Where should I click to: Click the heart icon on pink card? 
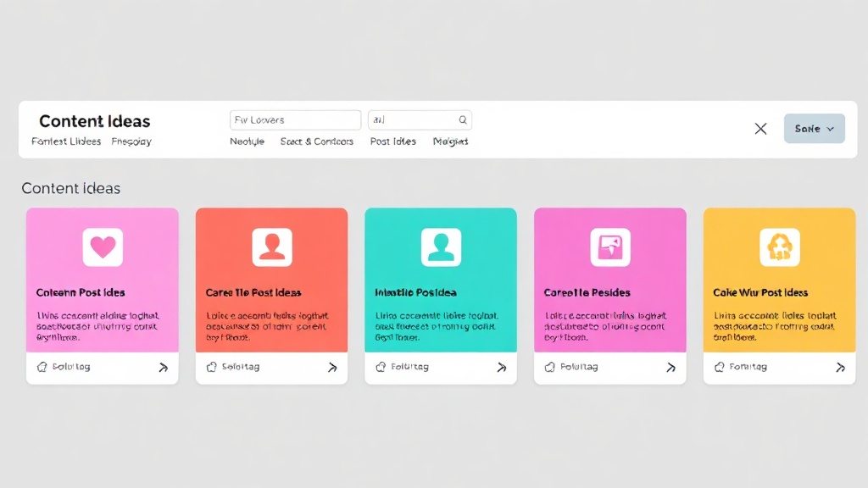point(103,247)
